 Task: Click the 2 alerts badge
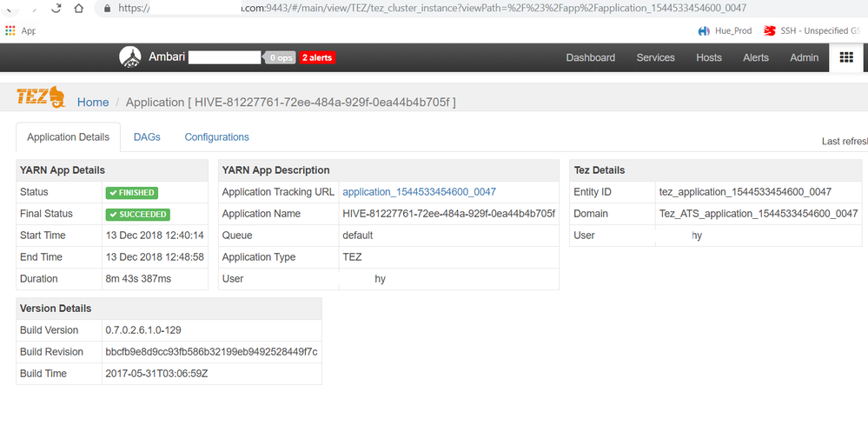coord(317,57)
